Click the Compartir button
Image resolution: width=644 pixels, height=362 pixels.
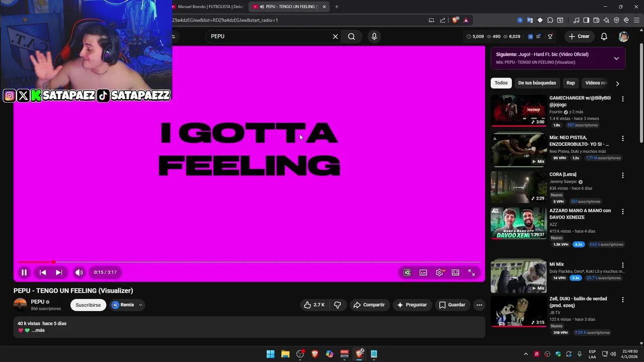pyautogui.click(x=369, y=305)
